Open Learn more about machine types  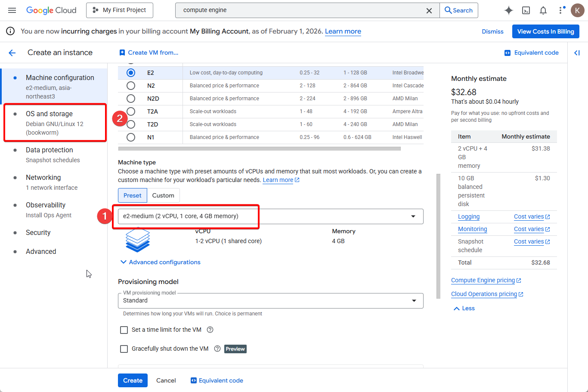(x=281, y=180)
